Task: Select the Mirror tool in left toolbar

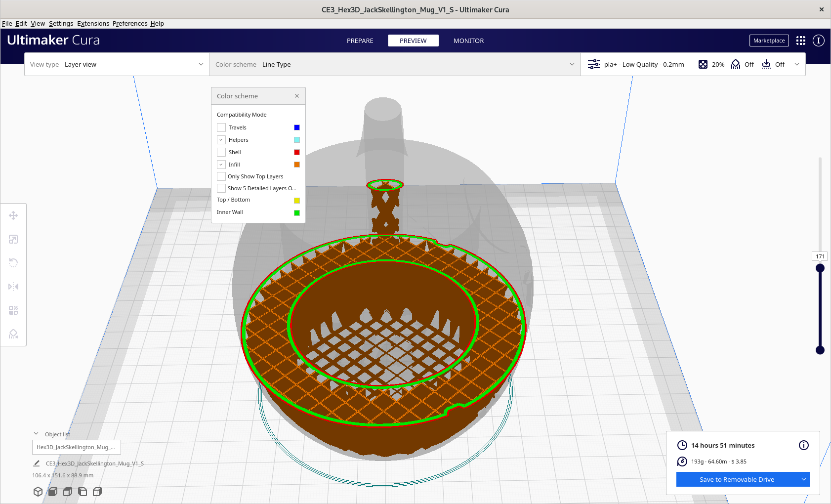Action: click(x=13, y=287)
